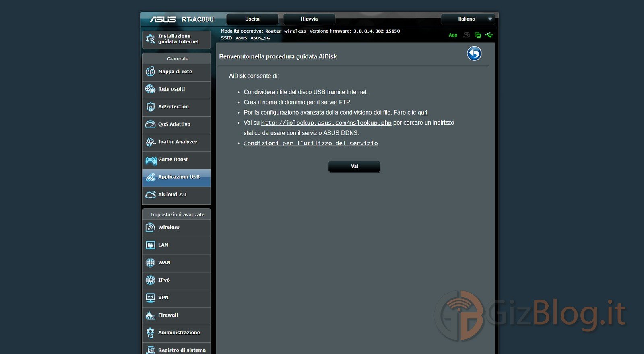Click the WAN globe icon
Screen dimensions: 644x354
click(150, 263)
